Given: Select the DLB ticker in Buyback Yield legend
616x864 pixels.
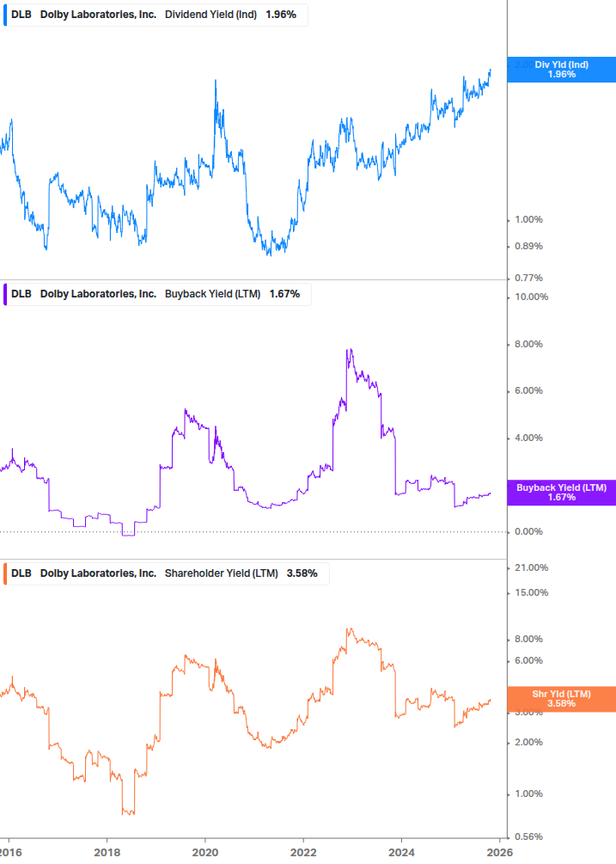Looking at the screenshot, I should tap(21, 294).
